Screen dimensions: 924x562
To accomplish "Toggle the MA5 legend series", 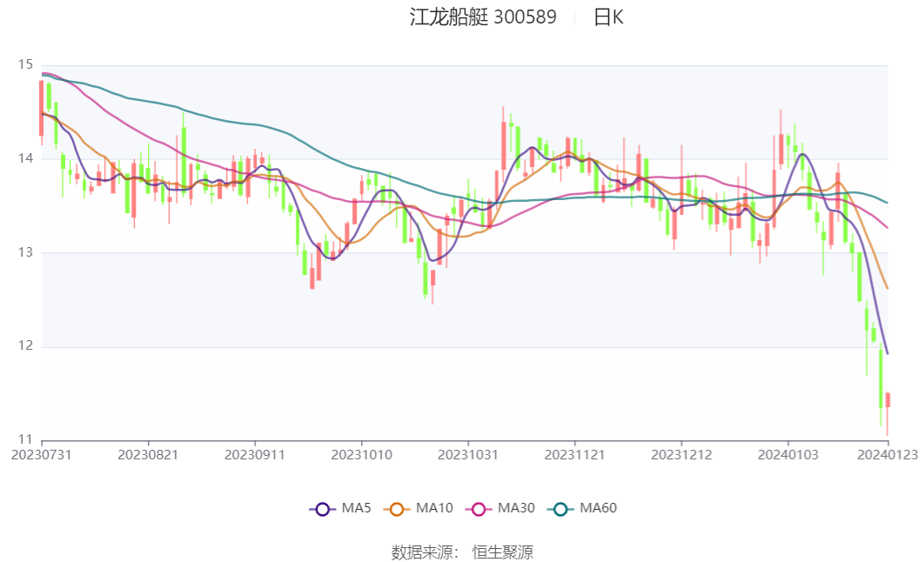I will [340, 508].
